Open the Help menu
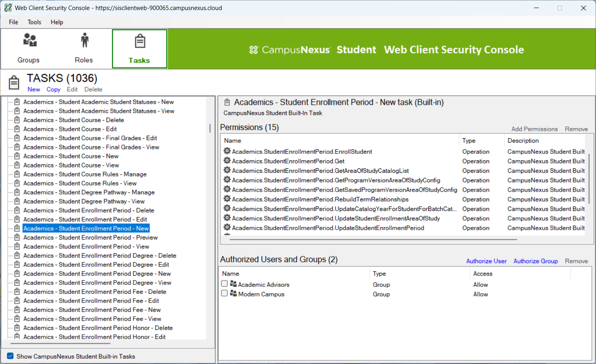This screenshot has width=596, height=364. coord(57,22)
